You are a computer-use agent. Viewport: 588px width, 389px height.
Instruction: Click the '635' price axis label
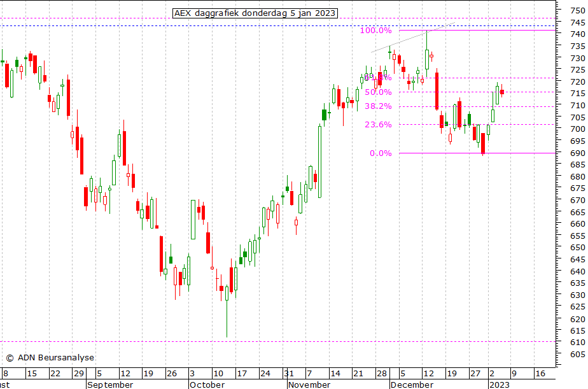click(x=578, y=283)
